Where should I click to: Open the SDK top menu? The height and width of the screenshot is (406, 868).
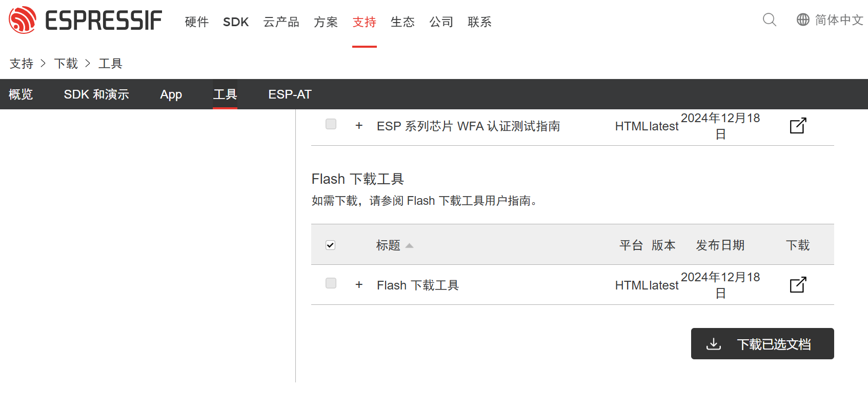tap(236, 22)
